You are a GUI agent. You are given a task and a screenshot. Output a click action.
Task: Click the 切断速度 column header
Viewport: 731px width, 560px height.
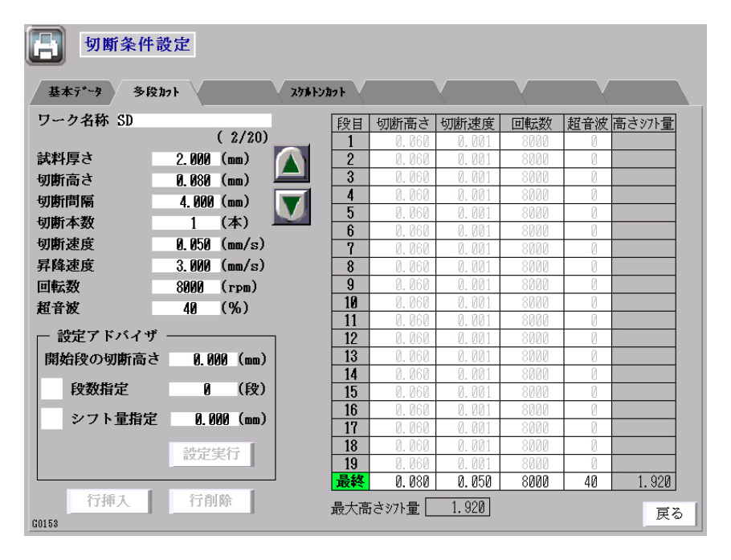468,124
